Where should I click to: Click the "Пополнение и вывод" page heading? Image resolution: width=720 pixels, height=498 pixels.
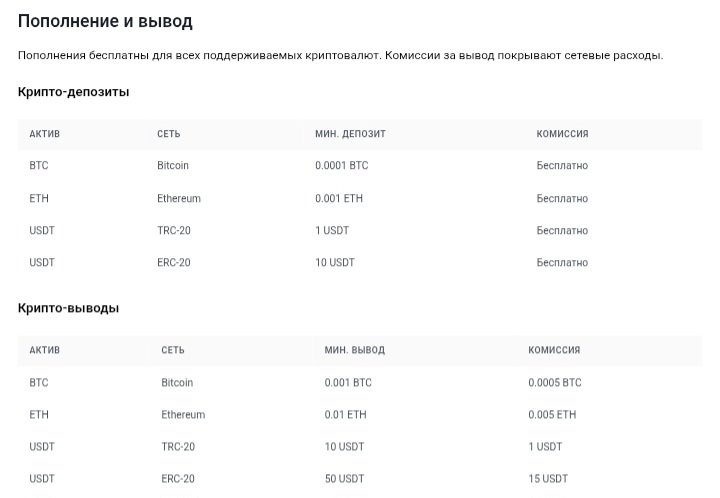pos(105,21)
